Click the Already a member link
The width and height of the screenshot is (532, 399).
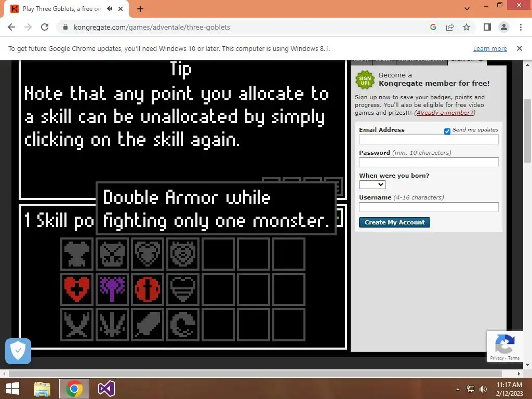point(445,113)
